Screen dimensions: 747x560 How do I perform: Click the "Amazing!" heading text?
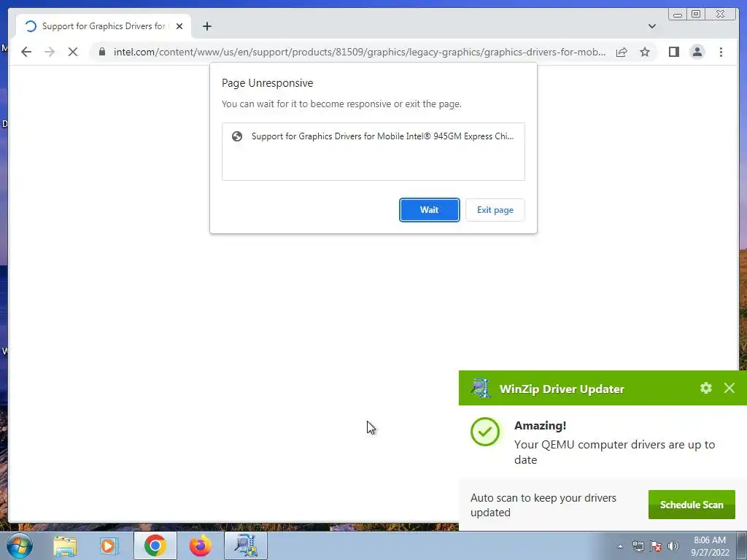pyautogui.click(x=540, y=425)
